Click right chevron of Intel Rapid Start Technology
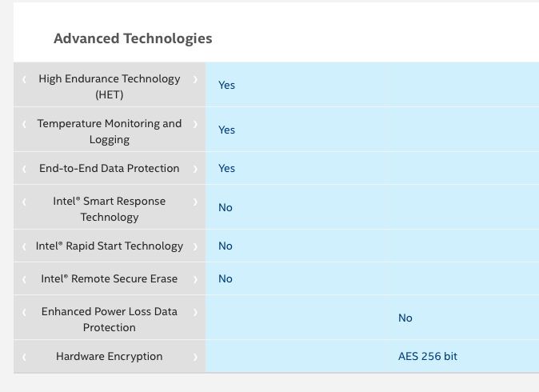This screenshot has height=392, width=539. coord(195,246)
